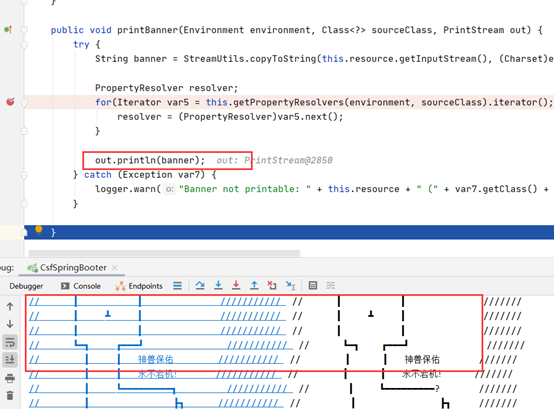Click 'StreamUtils.copyToString' in code
Viewport: 554px width, 409px height.
point(249,59)
